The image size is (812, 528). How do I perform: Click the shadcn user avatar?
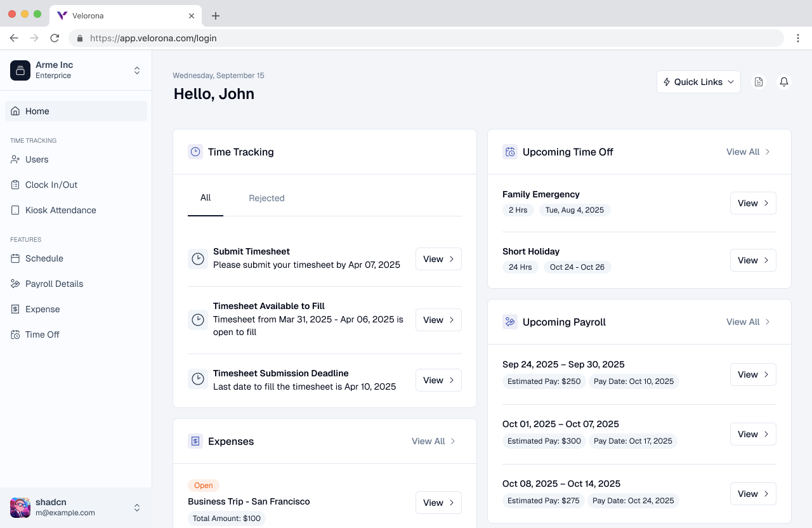click(20, 508)
